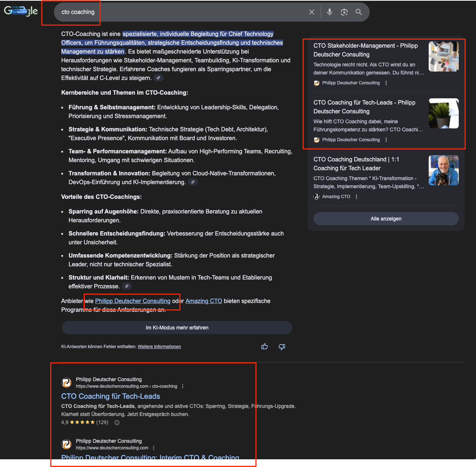Open source link icon after "effektiver Prozesse"
This screenshot has width=476, height=467.
coord(127,286)
